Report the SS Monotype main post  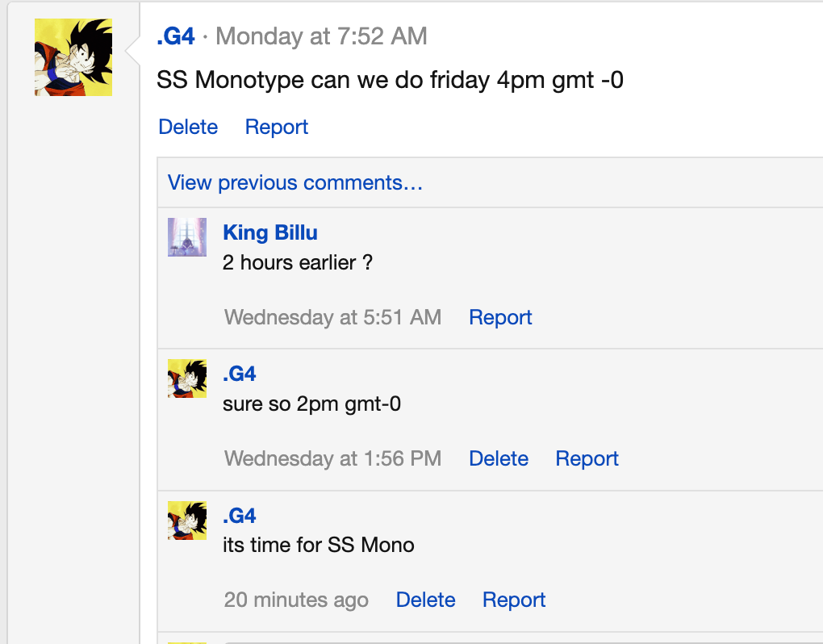pos(277,127)
